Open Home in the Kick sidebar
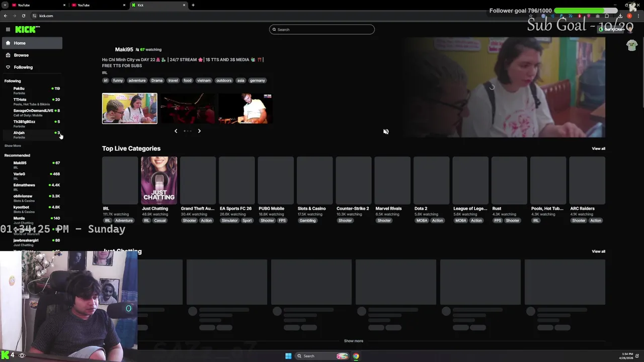The width and height of the screenshot is (644, 362). click(32, 43)
